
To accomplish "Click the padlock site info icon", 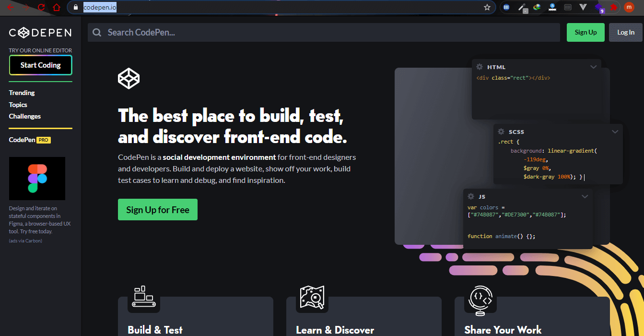I will [x=75, y=7].
